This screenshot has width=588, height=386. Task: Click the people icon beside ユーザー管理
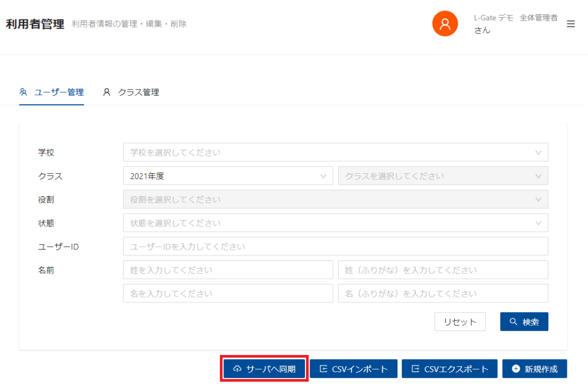coord(24,92)
